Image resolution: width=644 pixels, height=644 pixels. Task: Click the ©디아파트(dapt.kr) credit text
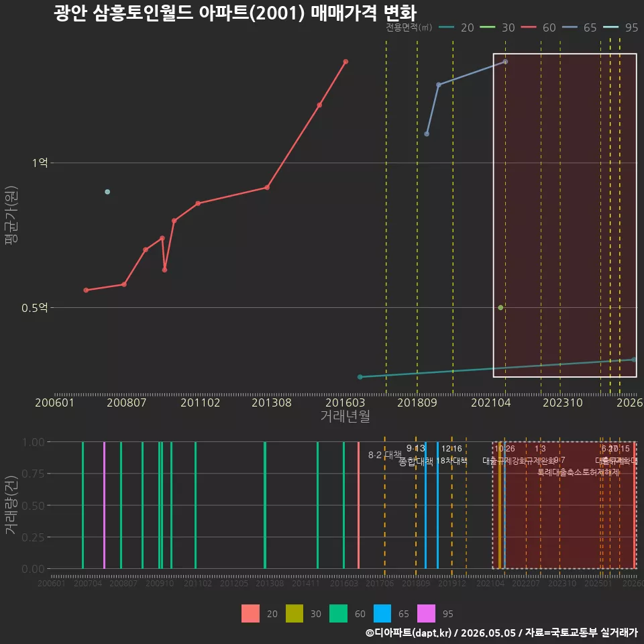(x=409, y=633)
